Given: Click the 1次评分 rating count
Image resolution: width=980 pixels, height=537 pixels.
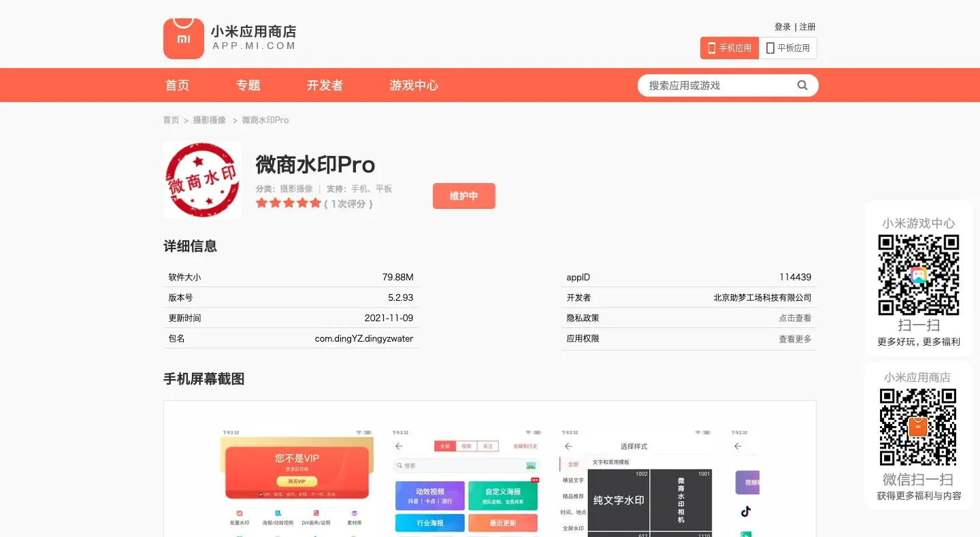Looking at the screenshot, I should click(x=348, y=204).
